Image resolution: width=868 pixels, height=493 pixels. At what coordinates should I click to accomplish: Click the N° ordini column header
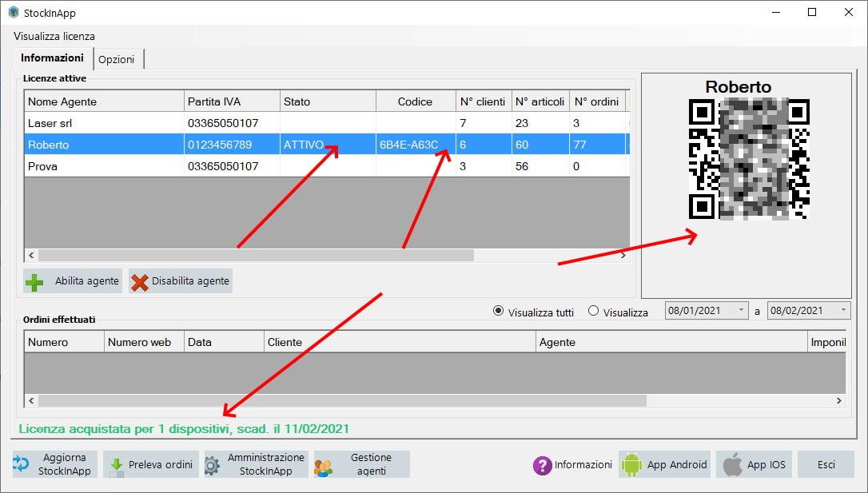(x=598, y=101)
